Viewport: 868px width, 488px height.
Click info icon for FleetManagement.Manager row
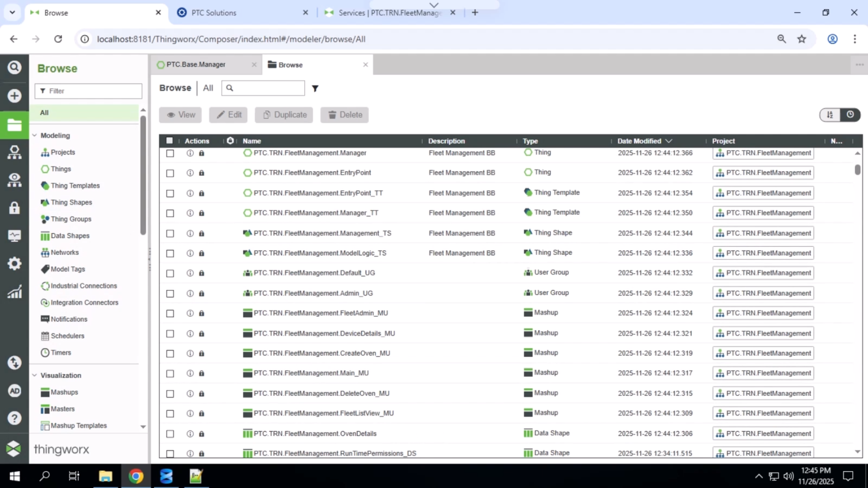click(190, 153)
